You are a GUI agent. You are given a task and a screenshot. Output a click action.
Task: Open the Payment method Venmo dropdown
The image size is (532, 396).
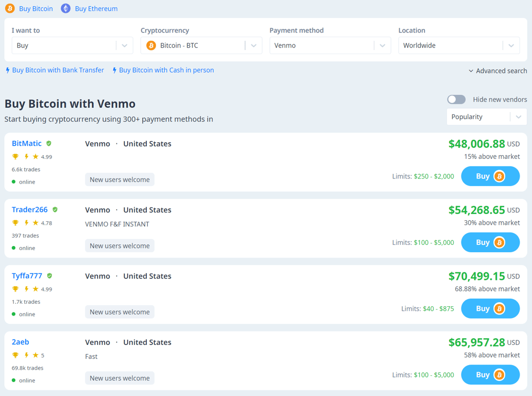coord(330,45)
